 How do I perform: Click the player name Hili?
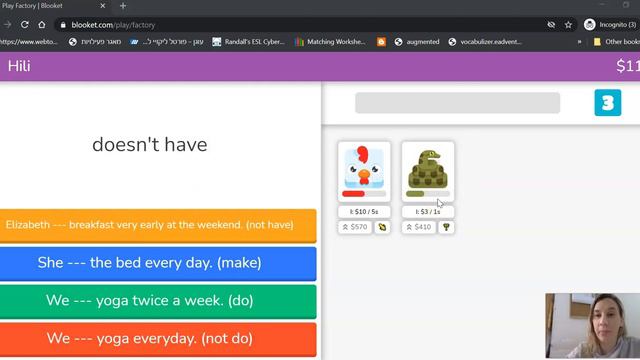(x=19, y=66)
